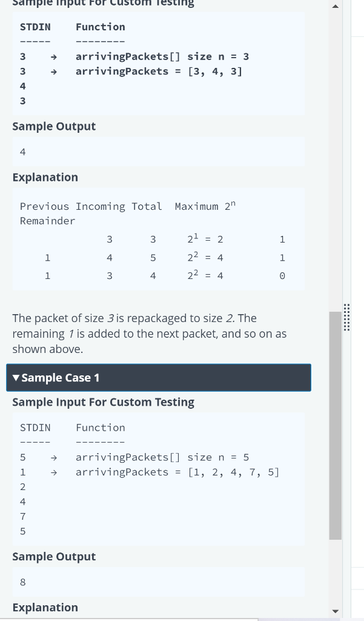Click the dotted panel splitter grip
Viewport: 364px width, 621px height.
click(x=346, y=317)
